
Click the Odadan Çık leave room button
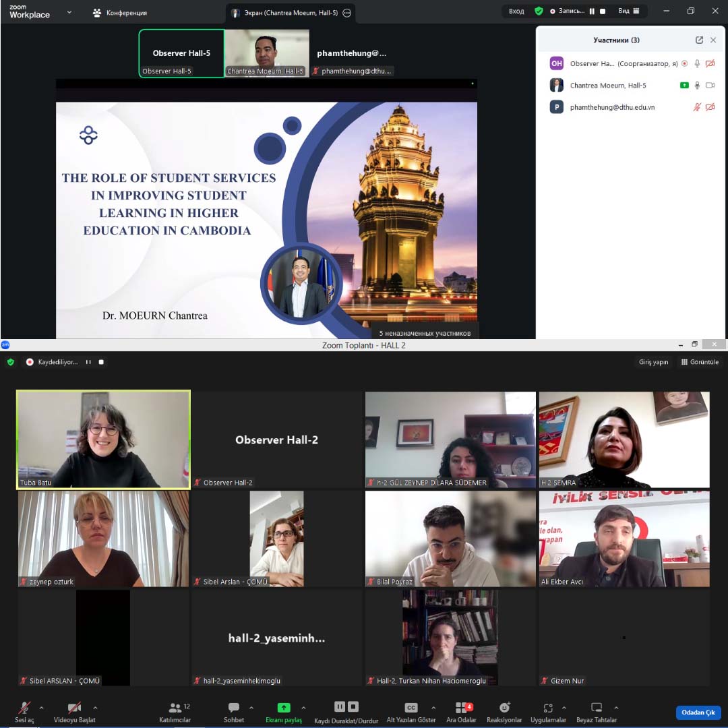coord(698,712)
